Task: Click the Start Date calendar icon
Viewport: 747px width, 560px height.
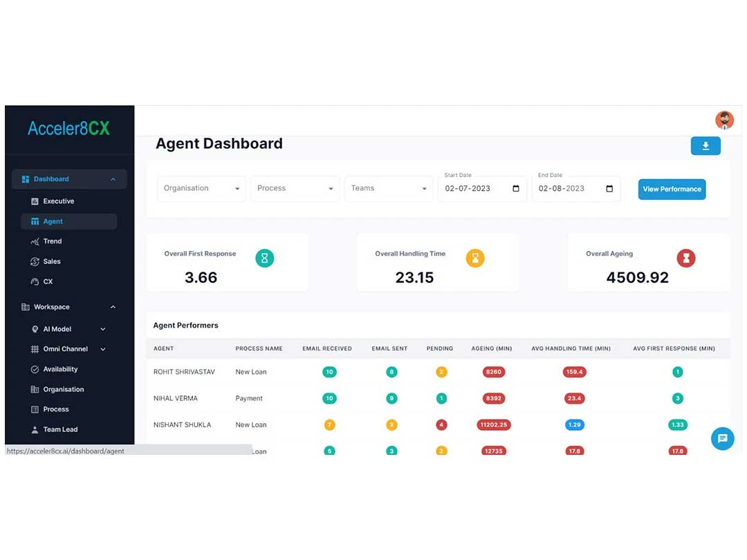Action: 515,189
